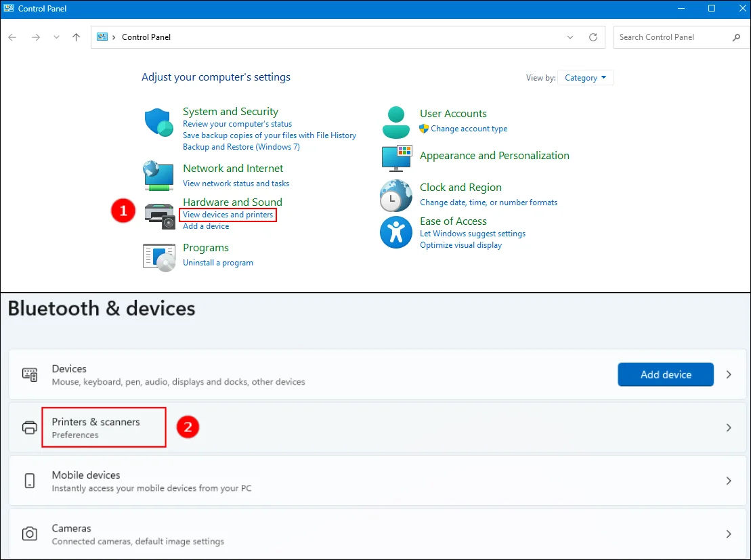The width and height of the screenshot is (751, 560).
Task: Open System and Security category
Action: point(230,112)
